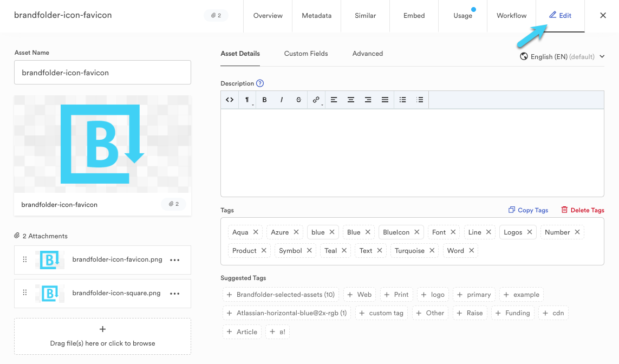The image size is (619, 364).
Task: Insert a bulleted list
Action: pyautogui.click(x=403, y=100)
